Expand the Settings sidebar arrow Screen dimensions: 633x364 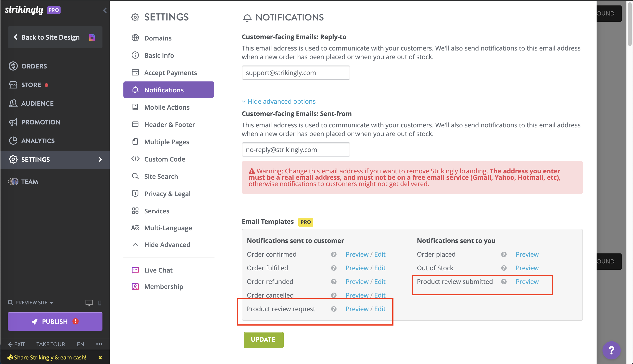click(x=100, y=159)
